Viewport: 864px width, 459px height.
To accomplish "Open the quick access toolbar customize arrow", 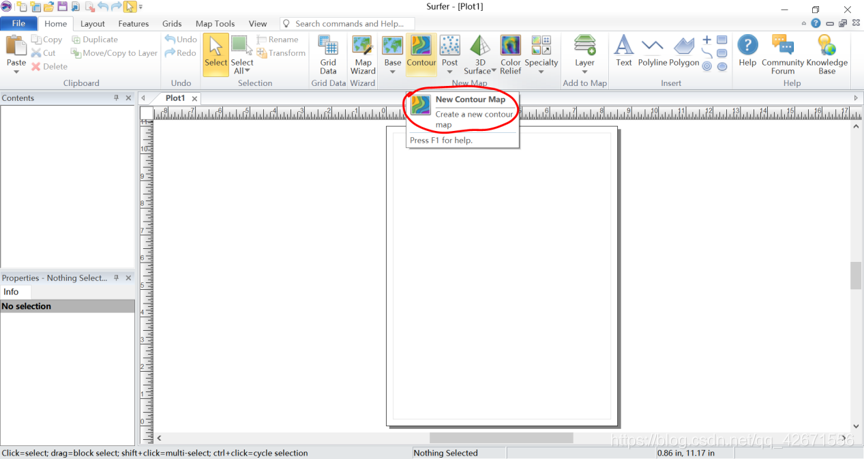I will [x=141, y=7].
